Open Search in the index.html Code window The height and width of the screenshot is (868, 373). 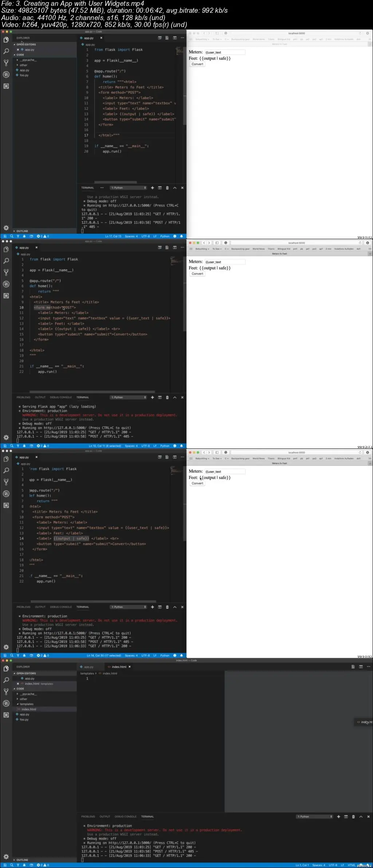[x=6, y=680]
